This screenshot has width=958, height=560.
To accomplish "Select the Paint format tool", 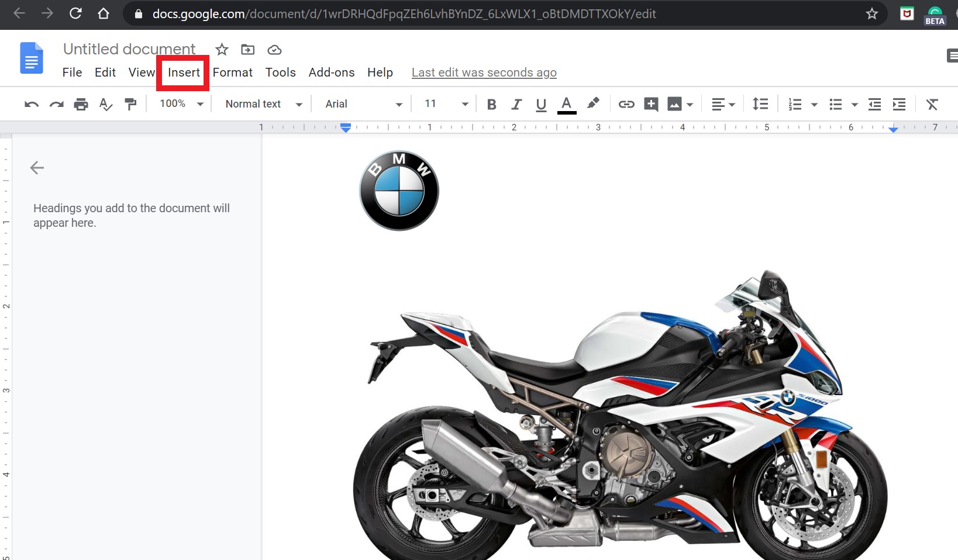I will click(x=130, y=104).
